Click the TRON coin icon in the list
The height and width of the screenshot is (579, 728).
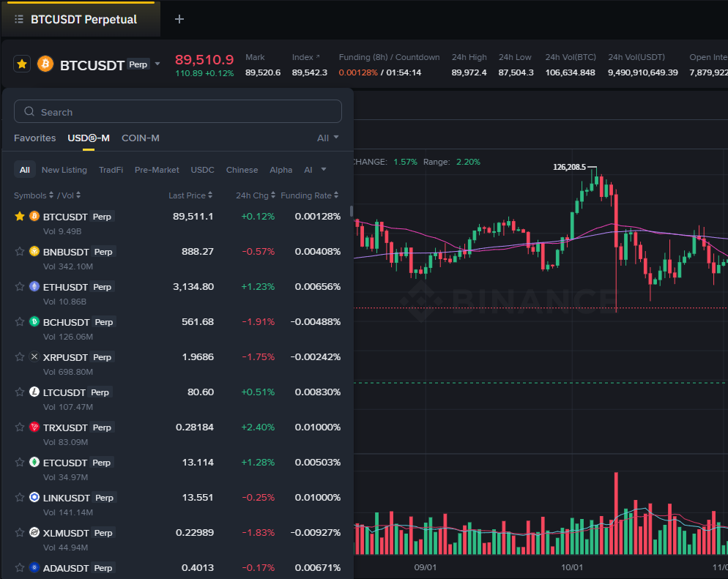click(34, 427)
